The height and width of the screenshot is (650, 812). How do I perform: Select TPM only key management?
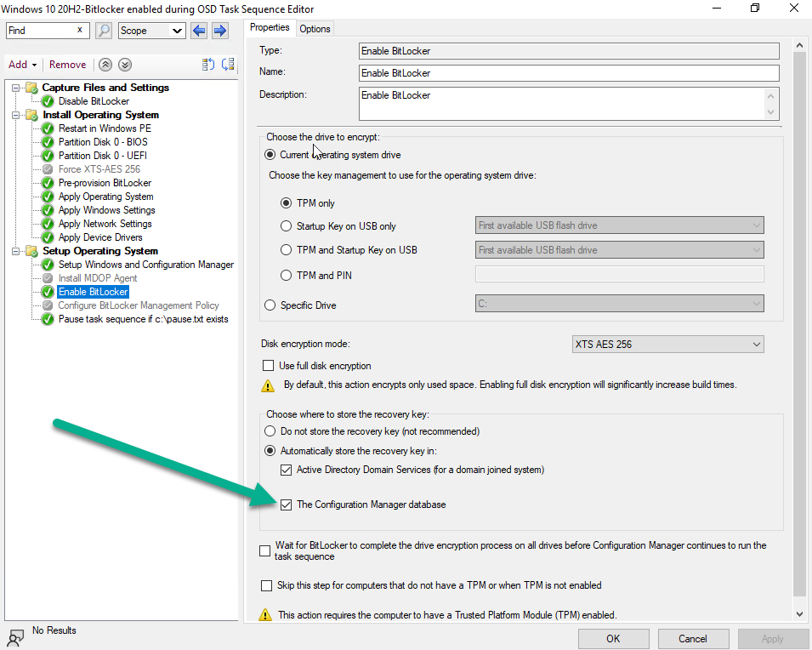pyautogui.click(x=286, y=203)
